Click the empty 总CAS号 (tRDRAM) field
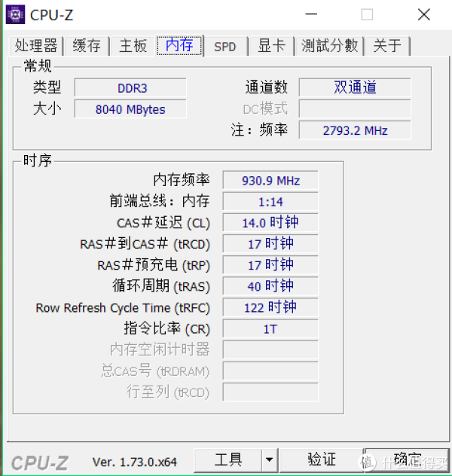Screen dimensions: 452x476 [x=270, y=371]
